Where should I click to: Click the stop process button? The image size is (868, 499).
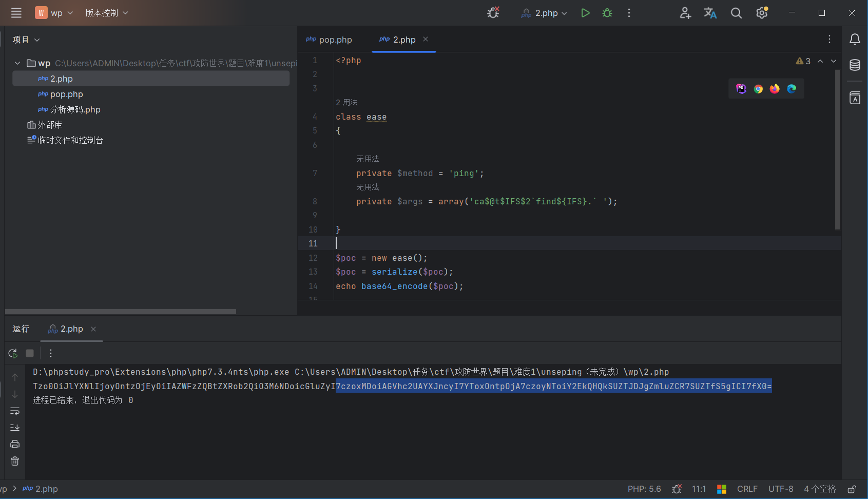coord(30,353)
